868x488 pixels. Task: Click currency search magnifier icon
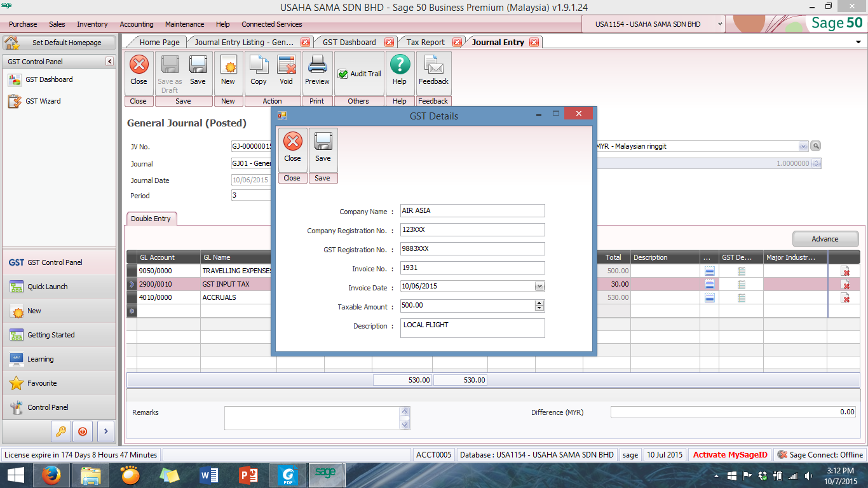[x=816, y=146]
